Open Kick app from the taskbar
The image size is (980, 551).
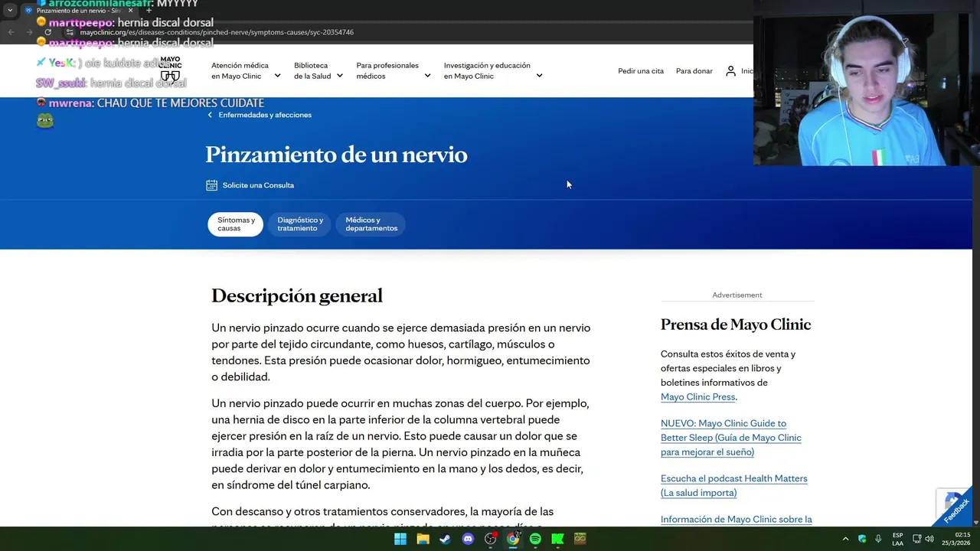coord(557,539)
